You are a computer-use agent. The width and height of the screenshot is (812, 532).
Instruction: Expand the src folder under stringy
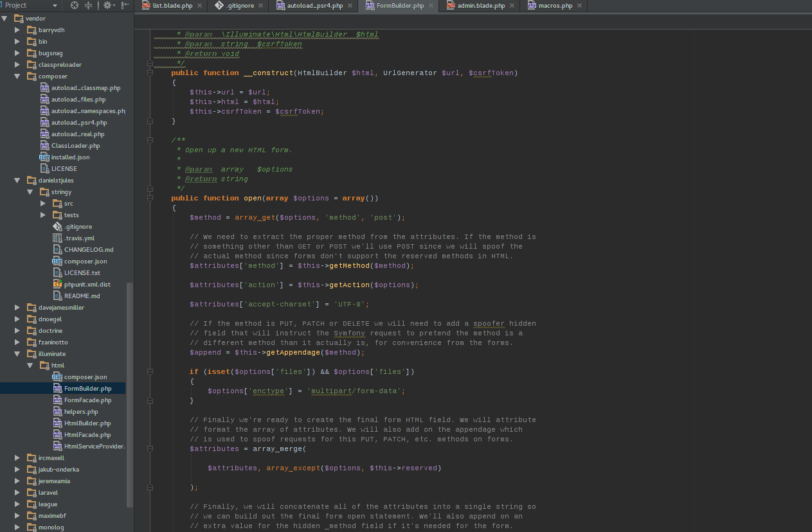43,204
